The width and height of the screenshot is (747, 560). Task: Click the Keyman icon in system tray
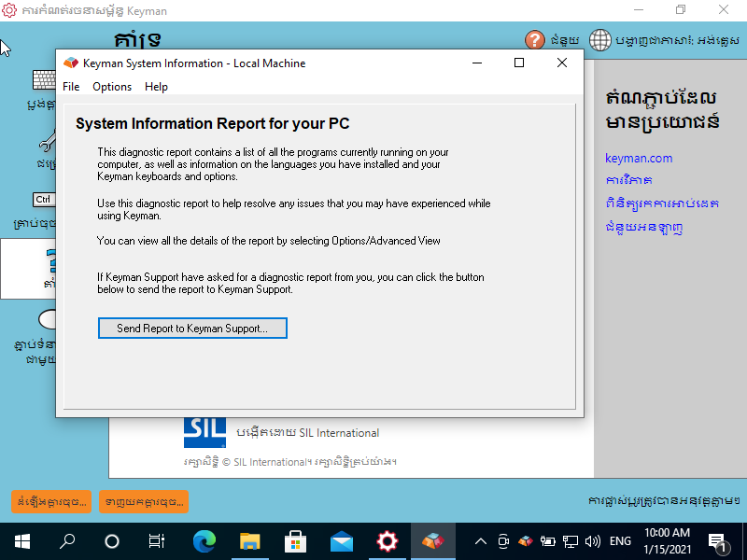pyautogui.click(x=526, y=541)
